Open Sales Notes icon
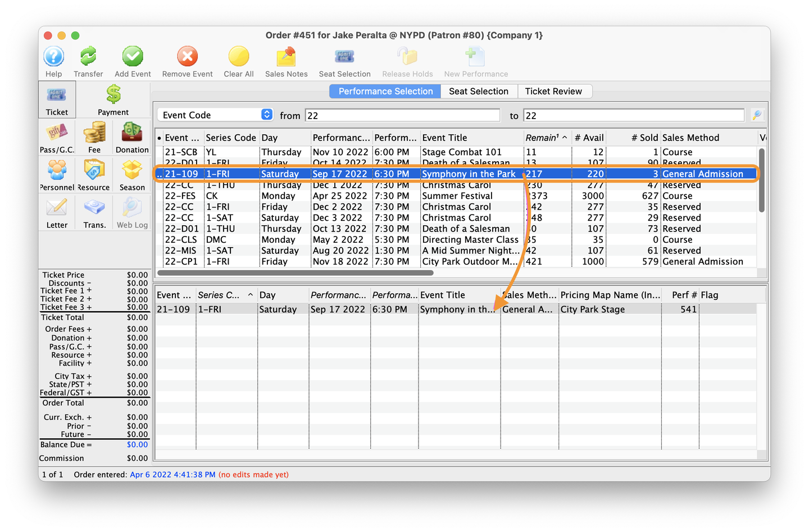Viewport: 809px width, 532px height. coord(287,57)
